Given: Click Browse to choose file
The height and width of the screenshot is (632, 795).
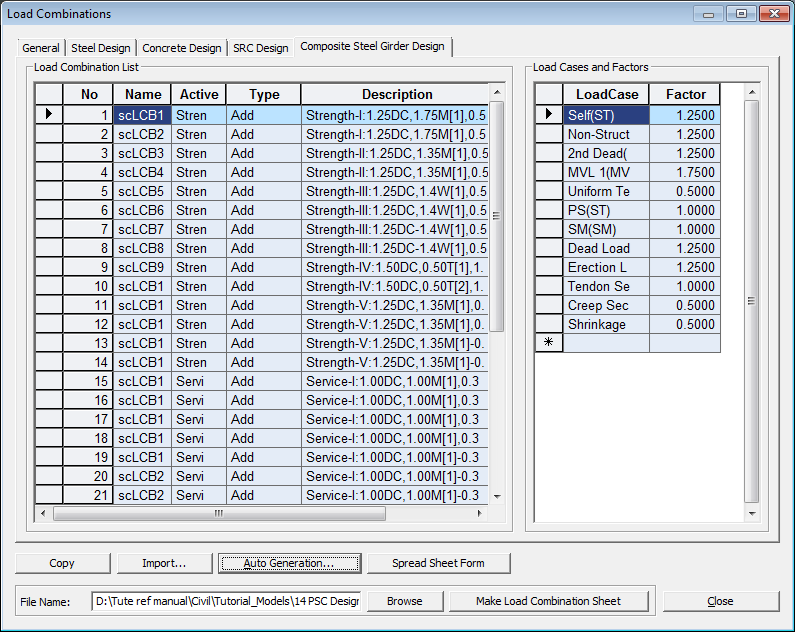Looking at the screenshot, I should coord(404,601).
